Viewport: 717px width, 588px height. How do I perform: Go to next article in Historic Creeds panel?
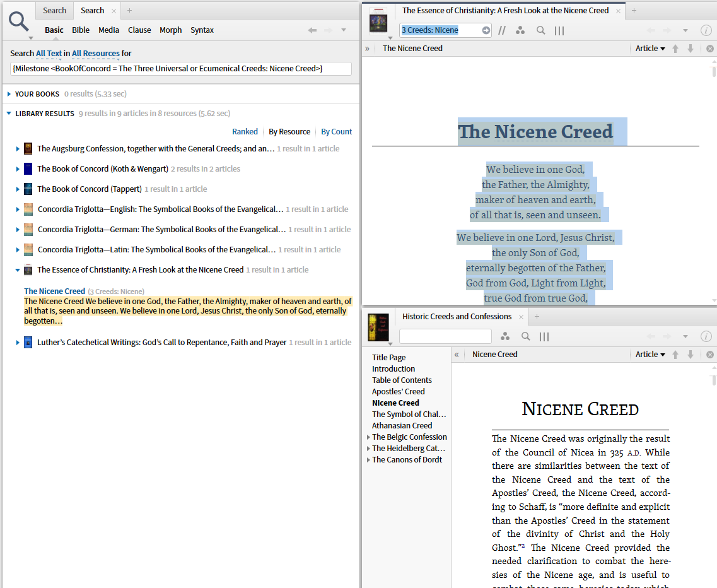[691, 355]
